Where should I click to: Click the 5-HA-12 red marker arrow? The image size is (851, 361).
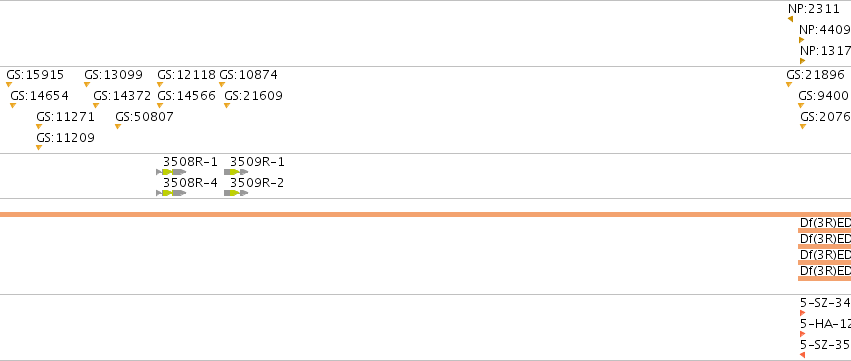point(803,334)
